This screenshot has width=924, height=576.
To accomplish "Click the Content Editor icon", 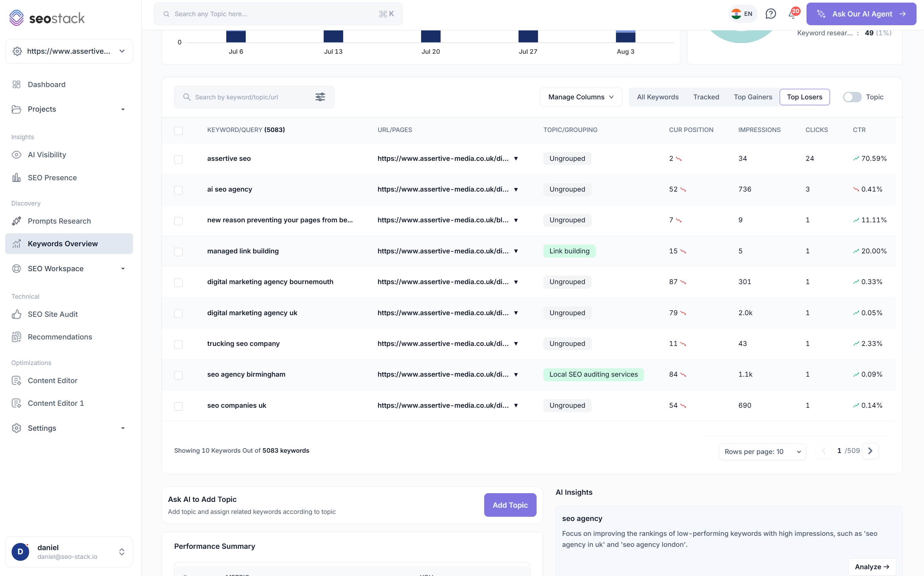I will [17, 381].
